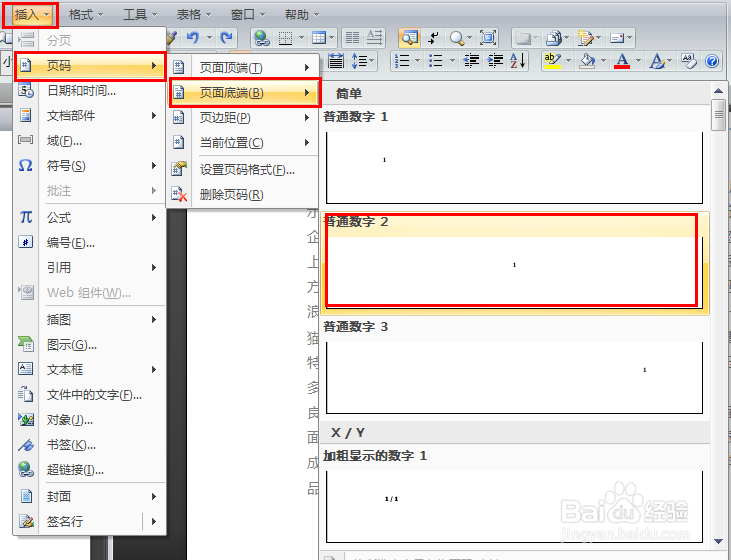Click the draw table border icon
Image resolution: width=731 pixels, height=560 pixels.
[285, 38]
